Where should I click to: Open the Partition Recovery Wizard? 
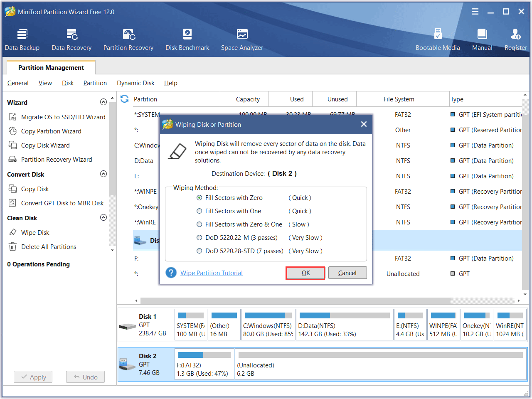click(x=51, y=160)
